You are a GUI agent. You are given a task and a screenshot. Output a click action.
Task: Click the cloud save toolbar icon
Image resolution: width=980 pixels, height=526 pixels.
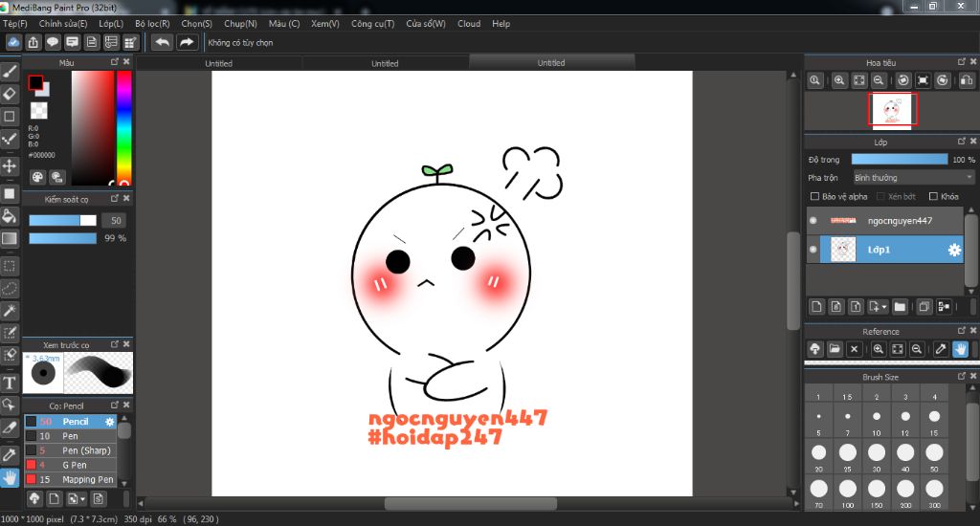tap(13, 42)
